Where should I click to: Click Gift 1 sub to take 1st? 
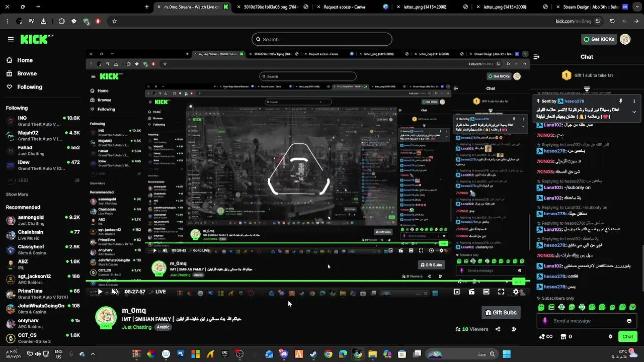click(587, 75)
